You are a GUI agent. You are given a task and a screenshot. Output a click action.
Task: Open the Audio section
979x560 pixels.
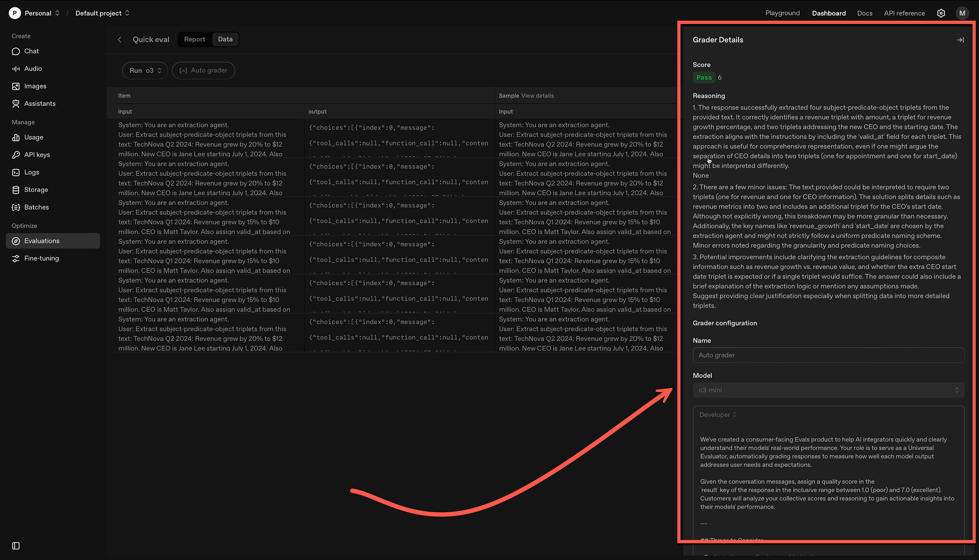[33, 69]
